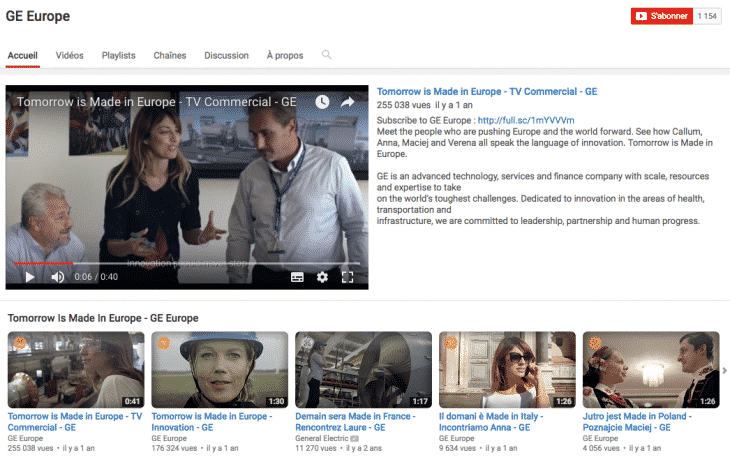This screenshot has width=730, height=462.
Task: Open the 1:17 Made in France thumbnail
Action: [x=364, y=370]
